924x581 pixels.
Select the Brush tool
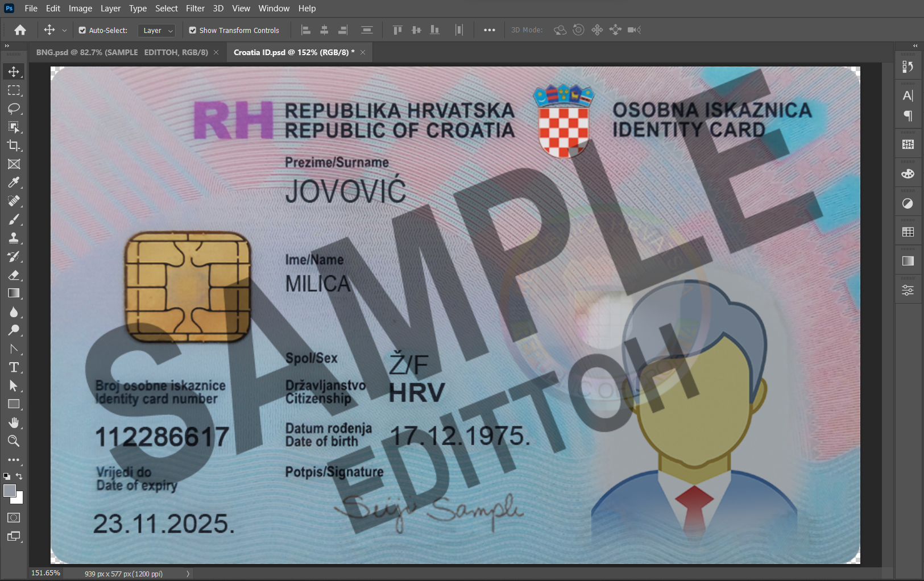14,219
